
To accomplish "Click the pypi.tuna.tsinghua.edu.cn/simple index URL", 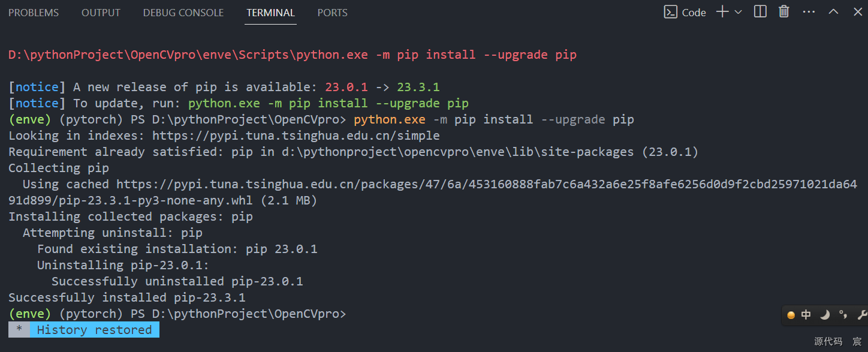I will (x=296, y=136).
